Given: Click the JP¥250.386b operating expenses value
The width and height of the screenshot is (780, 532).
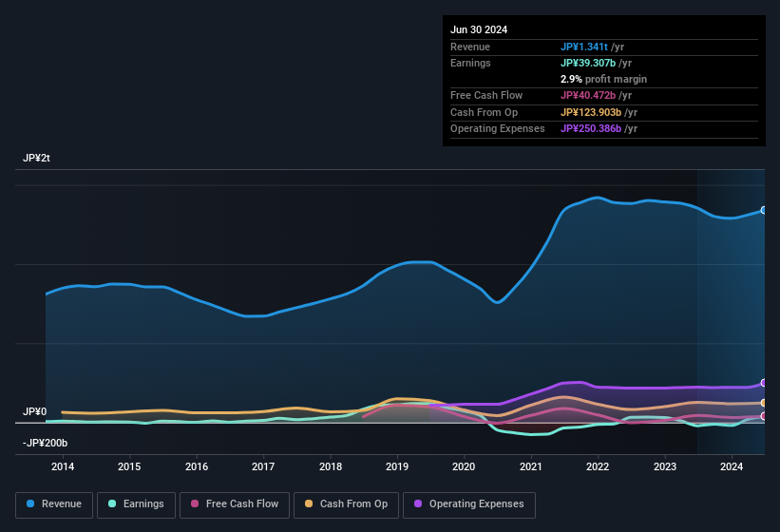Looking at the screenshot, I should coord(591,128).
